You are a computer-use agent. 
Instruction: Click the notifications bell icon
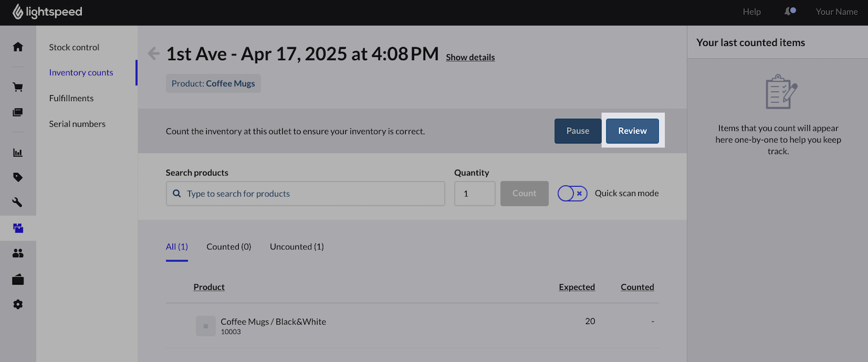[x=790, y=11]
